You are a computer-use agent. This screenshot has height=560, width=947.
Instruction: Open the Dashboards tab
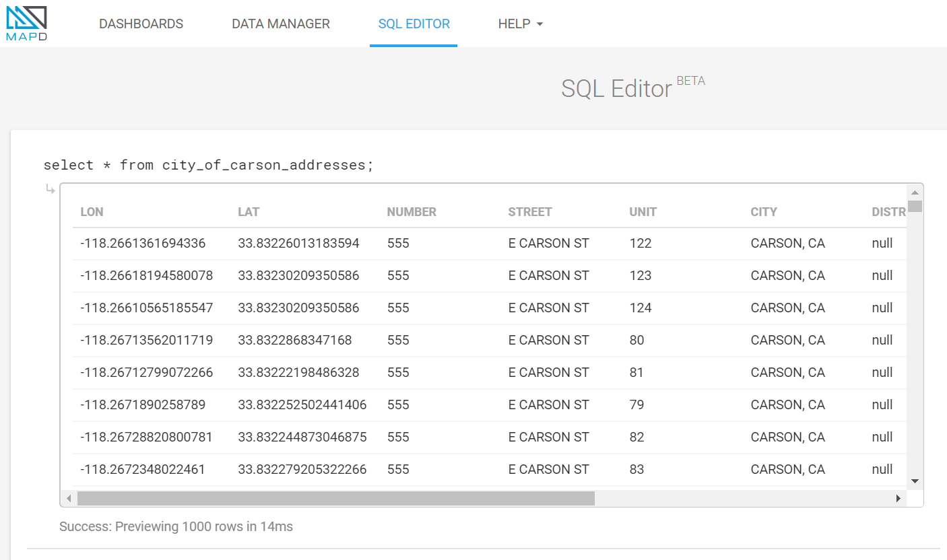click(141, 24)
